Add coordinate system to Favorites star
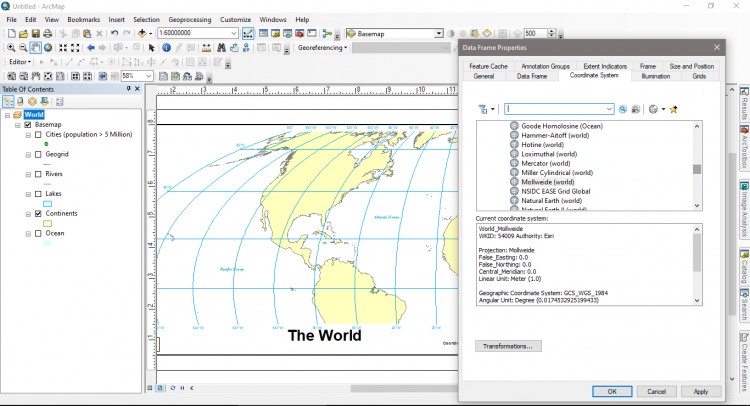750x406 pixels. coord(673,110)
